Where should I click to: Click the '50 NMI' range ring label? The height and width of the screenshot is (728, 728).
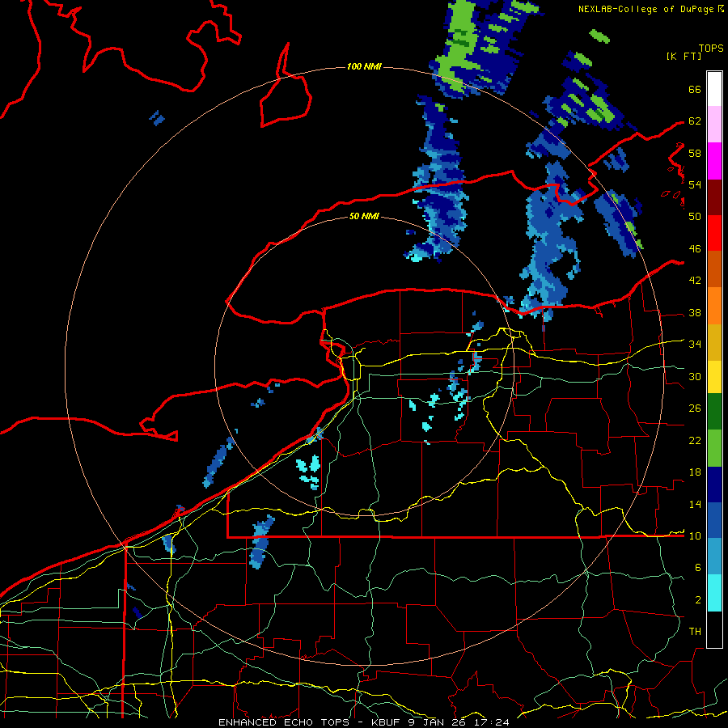[x=364, y=216]
